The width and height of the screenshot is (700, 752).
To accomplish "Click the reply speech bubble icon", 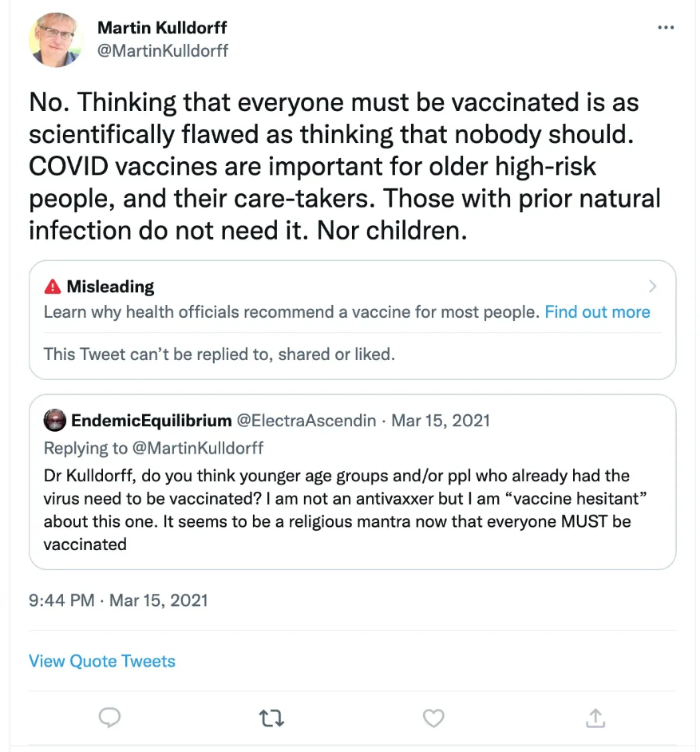I will [109, 718].
